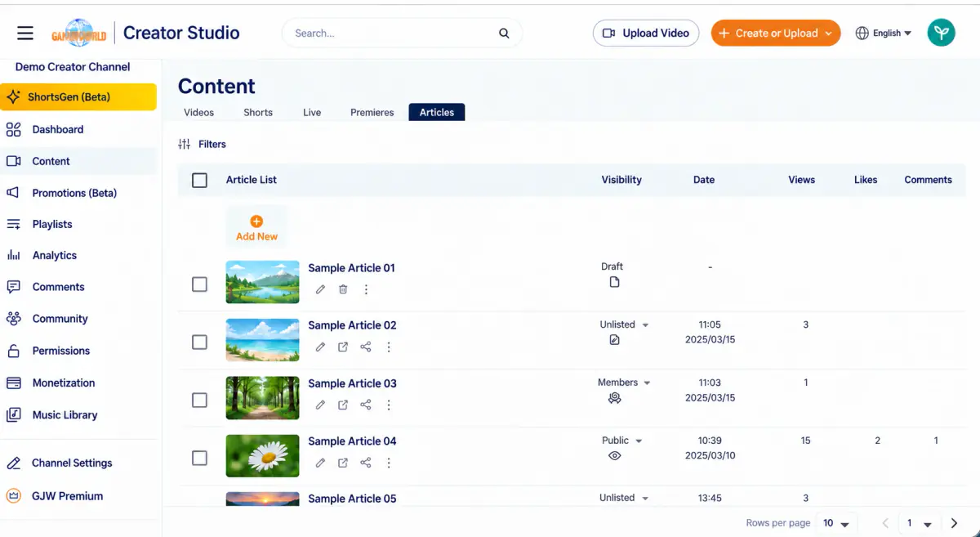Viewport: 980px width, 537px height.
Task: Click the GameWorld logo
Action: point(79,34)
